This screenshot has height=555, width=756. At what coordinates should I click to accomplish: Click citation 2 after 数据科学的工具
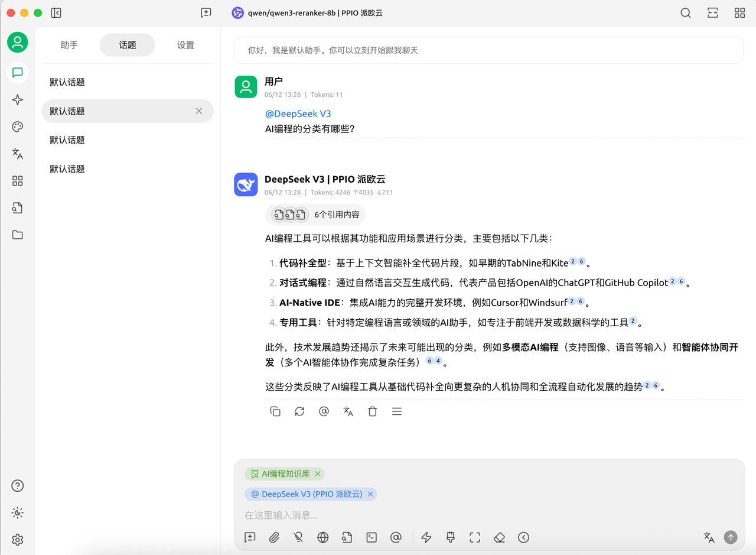coord(633,321)
